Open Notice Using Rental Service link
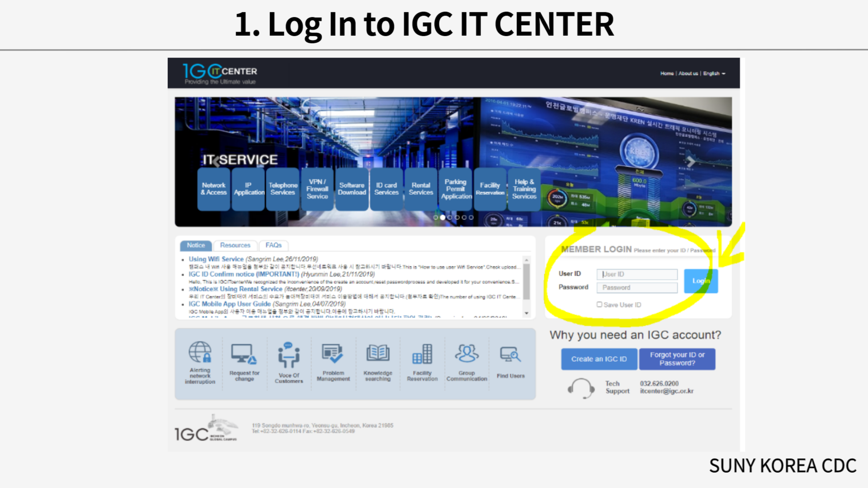 click(x=235, y=289)
